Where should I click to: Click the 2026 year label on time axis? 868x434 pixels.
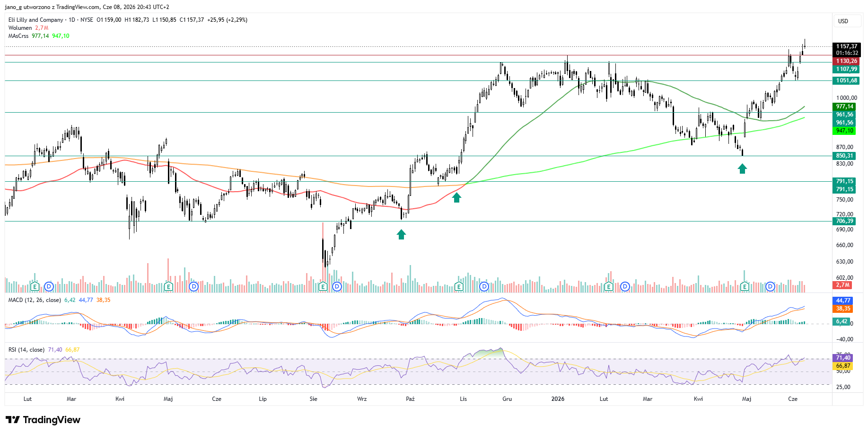click(558, 399)
